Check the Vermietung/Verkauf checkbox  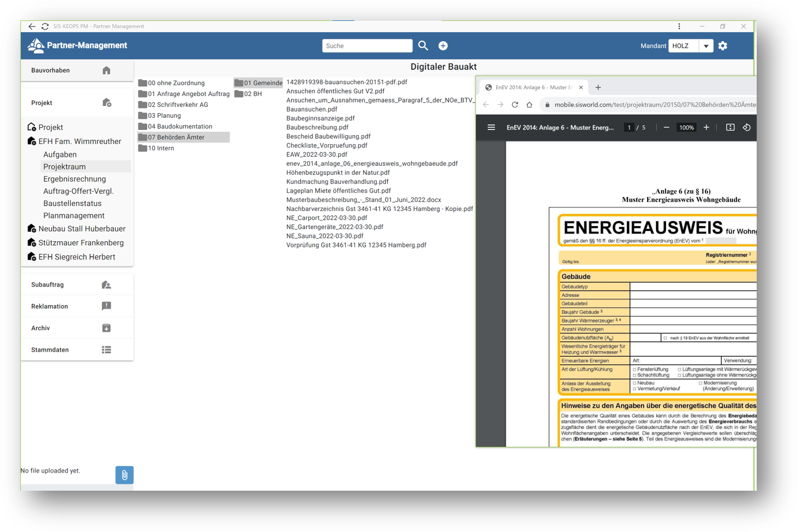coord(634,389)
